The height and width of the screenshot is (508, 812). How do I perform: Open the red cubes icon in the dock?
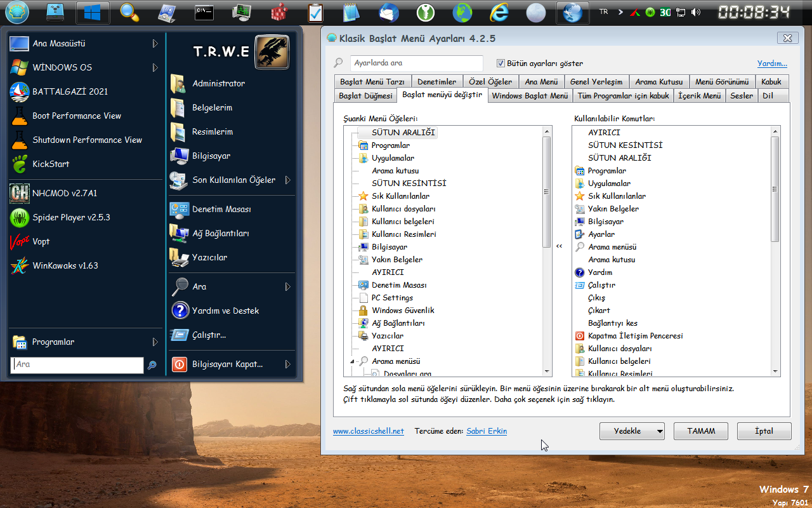(x=278, y=12)
